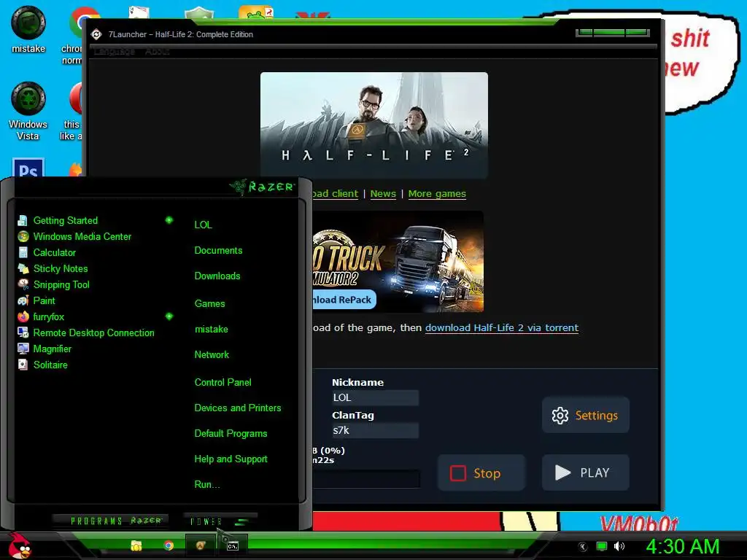The height and width of the screenshot is (560, 747).
Task: Open Chrome from the taskbar
Action: 169,545
